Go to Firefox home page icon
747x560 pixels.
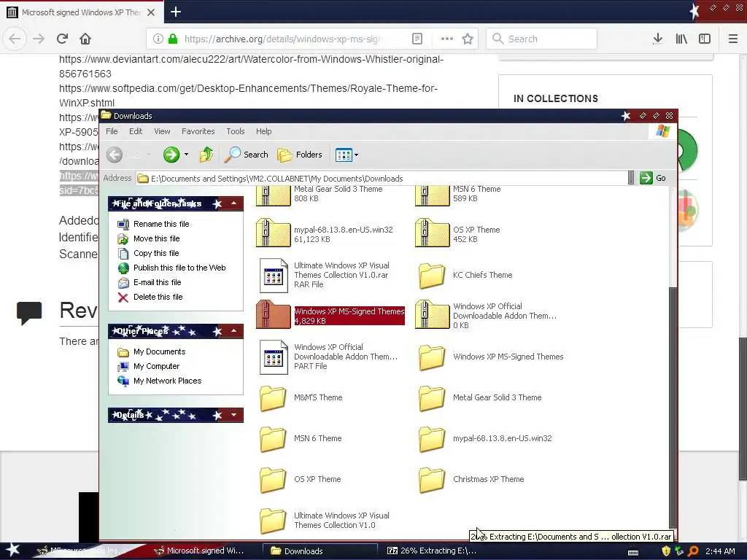[85, 39]
